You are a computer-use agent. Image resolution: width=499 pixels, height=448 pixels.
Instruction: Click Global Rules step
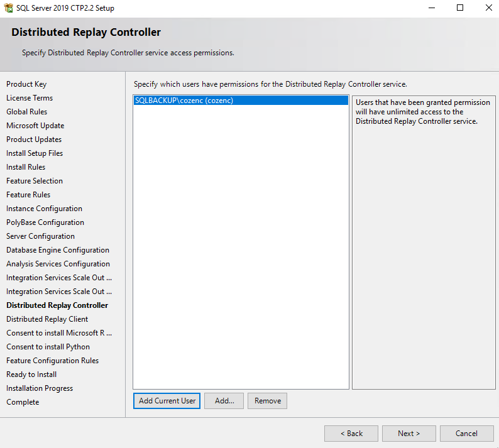[27, 112]
